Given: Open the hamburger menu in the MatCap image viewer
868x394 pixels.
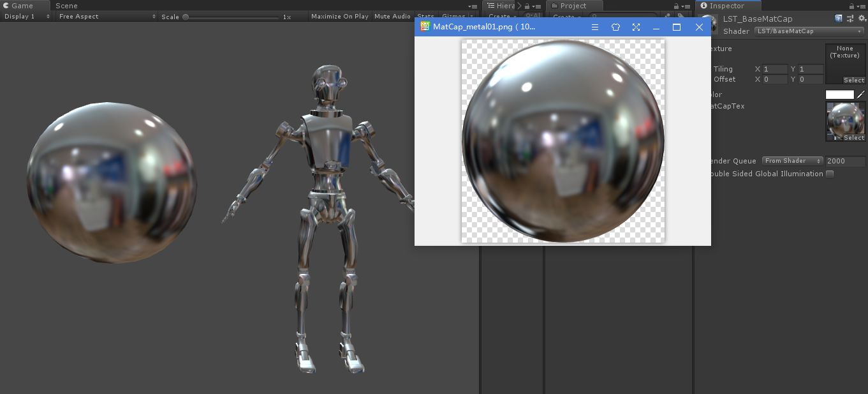Looking at the screenshot, I should pos(594,27).
